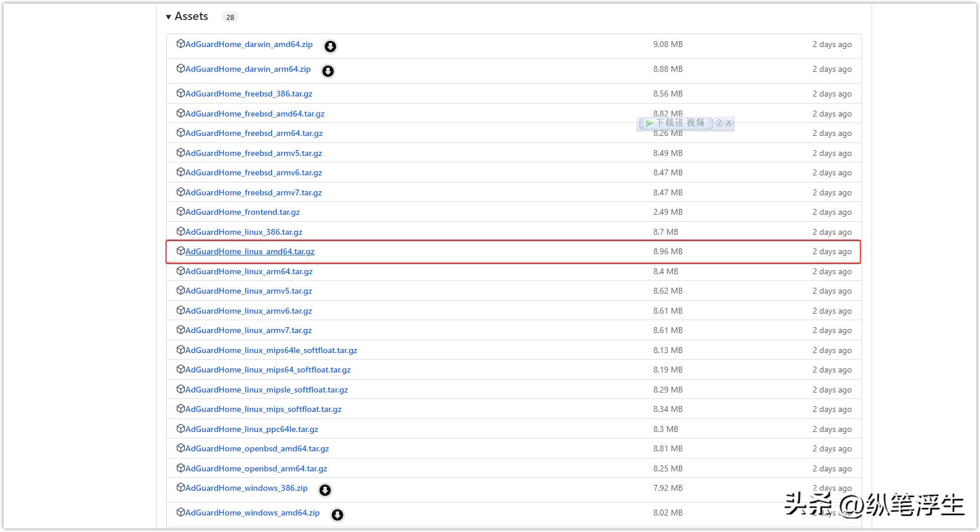
Task: Open AdGuardHome_openbsd_amd64.tar.gz
Action: coord(257,448)
